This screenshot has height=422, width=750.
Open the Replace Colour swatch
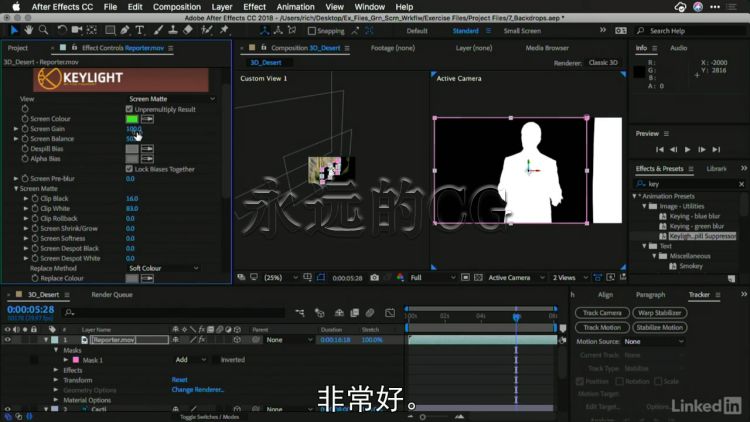click(132, 278)
